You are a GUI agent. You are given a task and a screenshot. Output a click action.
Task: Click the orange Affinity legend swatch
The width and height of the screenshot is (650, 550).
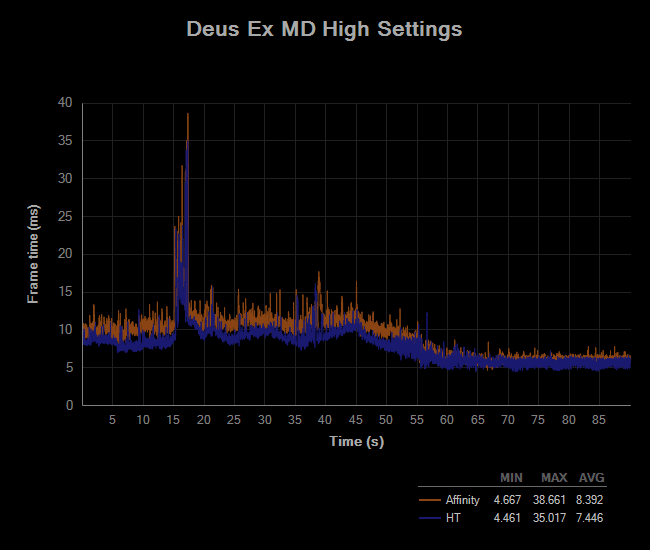pos(429,500)
